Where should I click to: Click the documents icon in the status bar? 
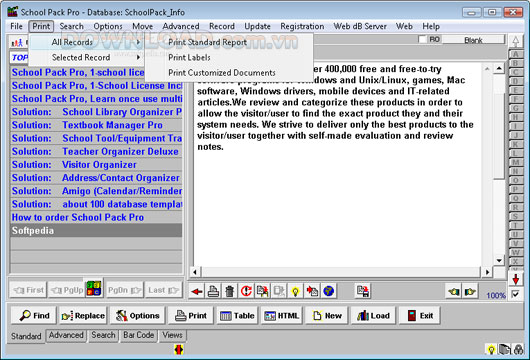tap(505, 349)
